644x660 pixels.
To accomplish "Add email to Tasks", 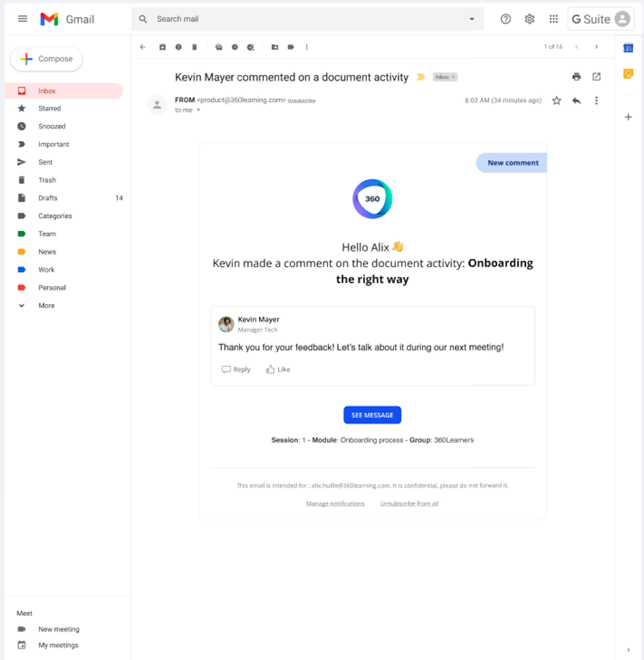I will pyautogui.click(x=250, y=47).
